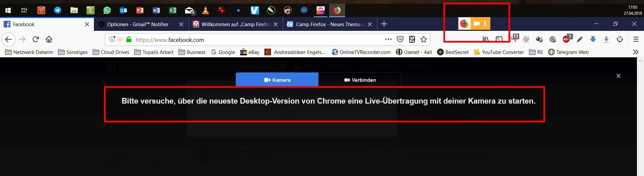The height and width of the screenshot is (176, 644).
Task: Click the camera sharing indicator in the address bar
Action: 120,40
